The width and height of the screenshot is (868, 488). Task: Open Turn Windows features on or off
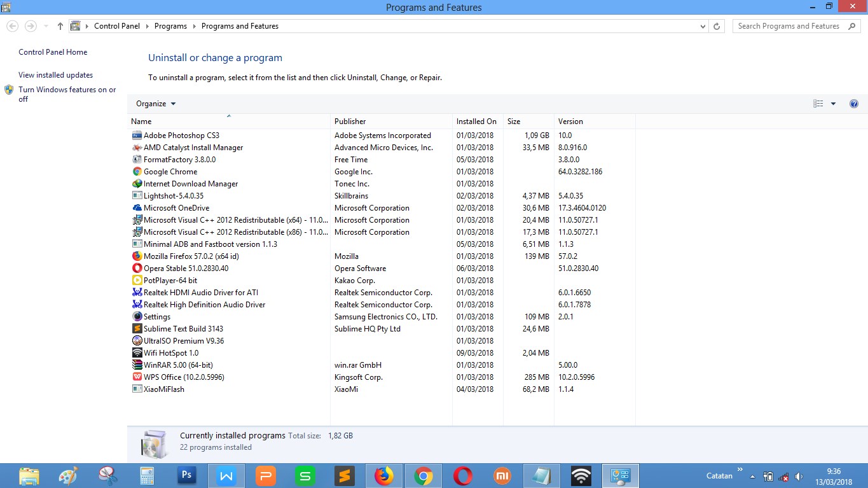[67, 94]
